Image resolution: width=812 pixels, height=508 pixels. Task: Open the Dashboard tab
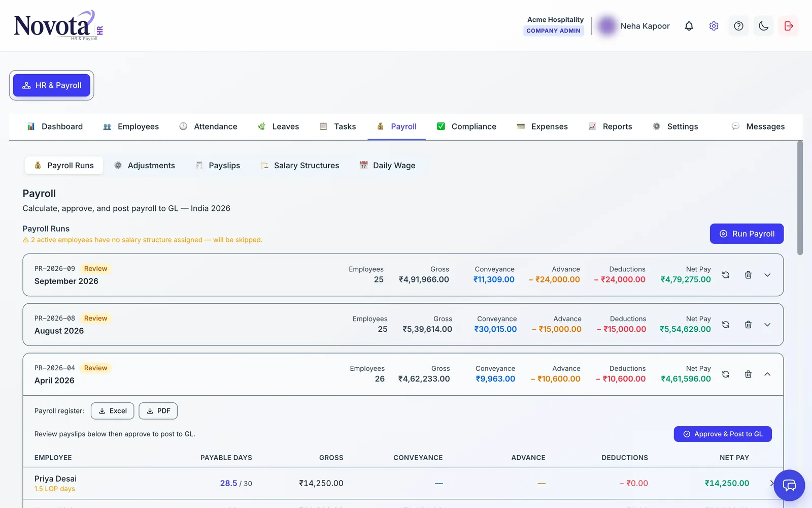pyautogui.click(x=55, y=126)
